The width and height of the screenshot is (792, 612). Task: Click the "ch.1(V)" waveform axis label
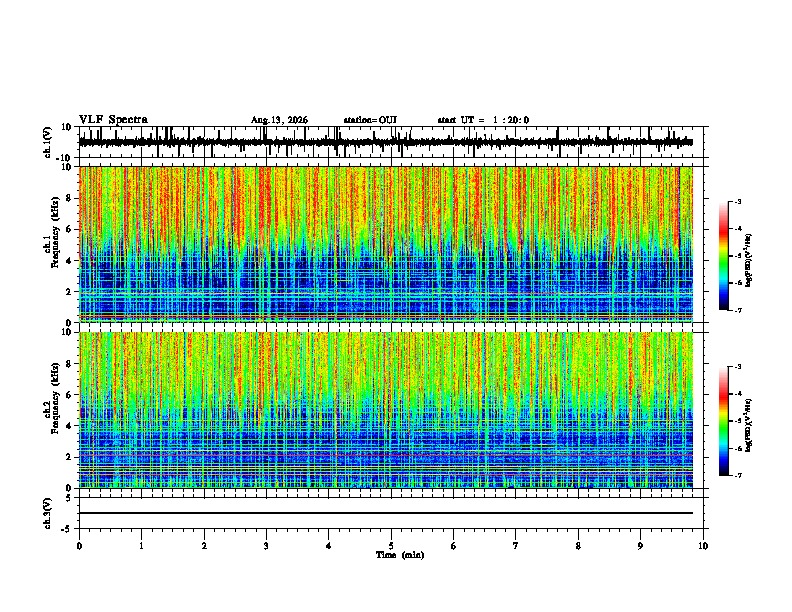pyautogui.click(x=48, y=142)
